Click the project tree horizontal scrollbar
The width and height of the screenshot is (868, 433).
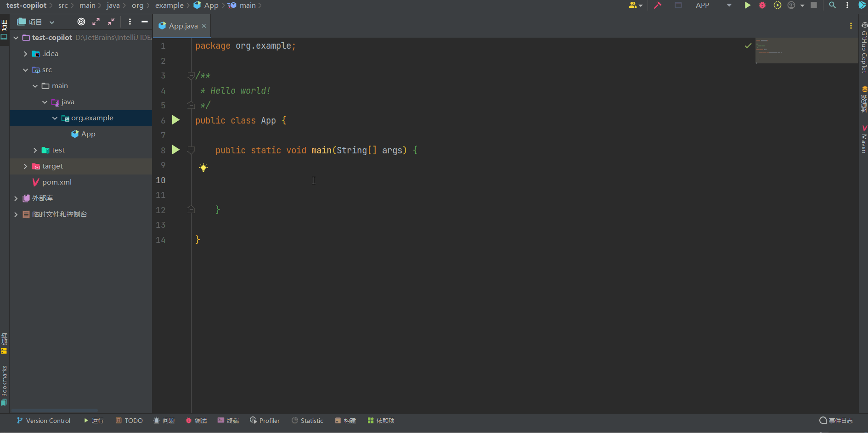[54, 410]
